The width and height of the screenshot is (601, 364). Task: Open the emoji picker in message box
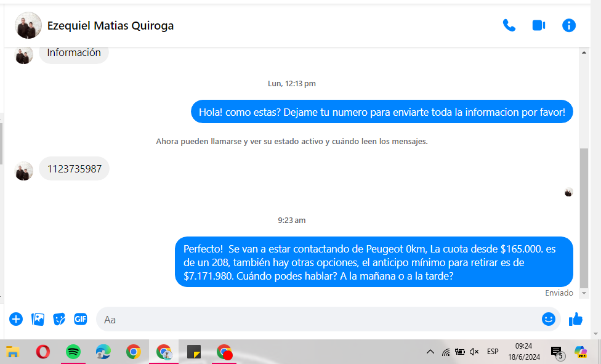click(x=548, y=319)
